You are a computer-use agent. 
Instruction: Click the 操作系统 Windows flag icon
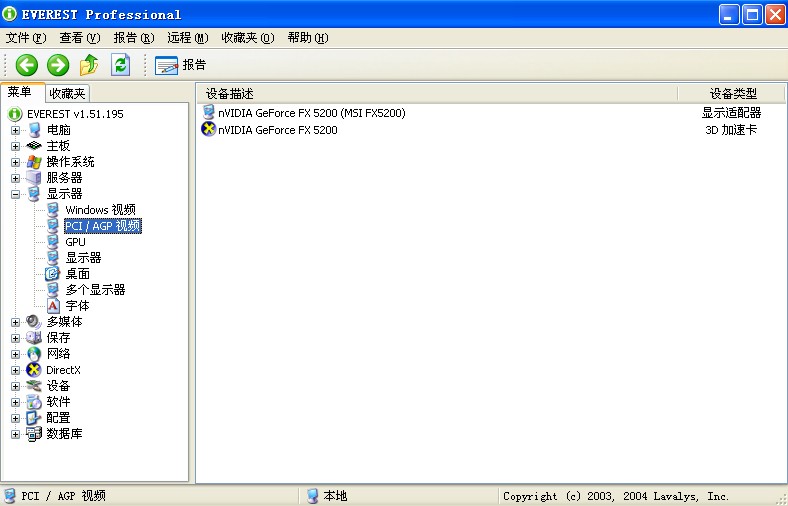34,162
